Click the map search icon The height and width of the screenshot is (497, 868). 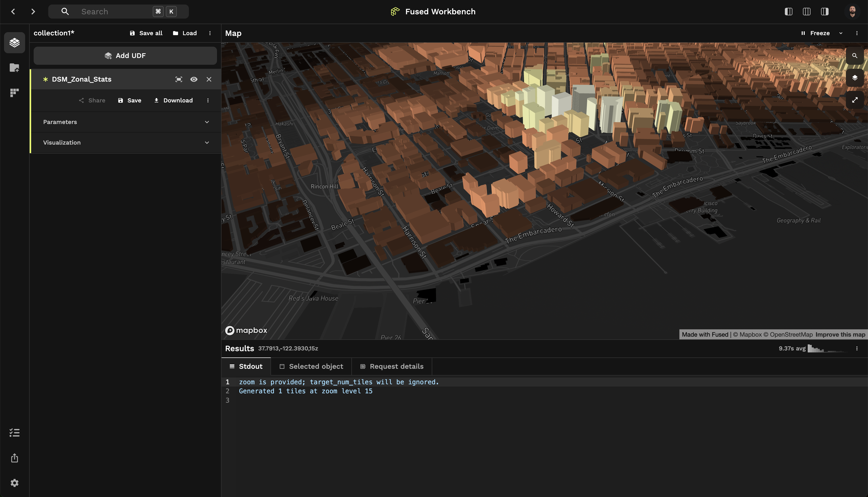855,56
